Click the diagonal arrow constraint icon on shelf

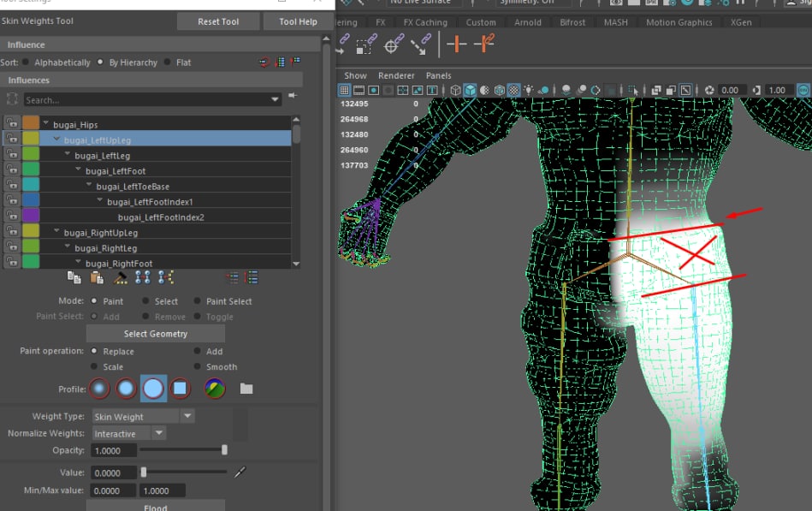click(x=420, y=45)
